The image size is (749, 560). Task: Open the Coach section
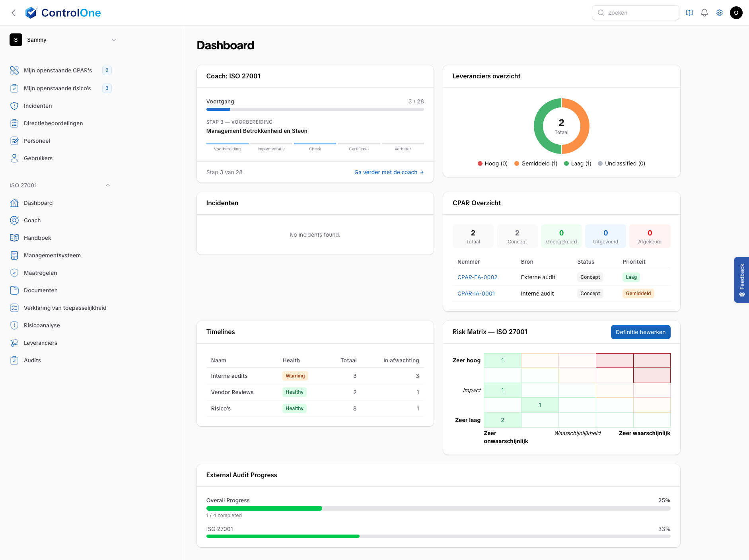pos(31,220)
